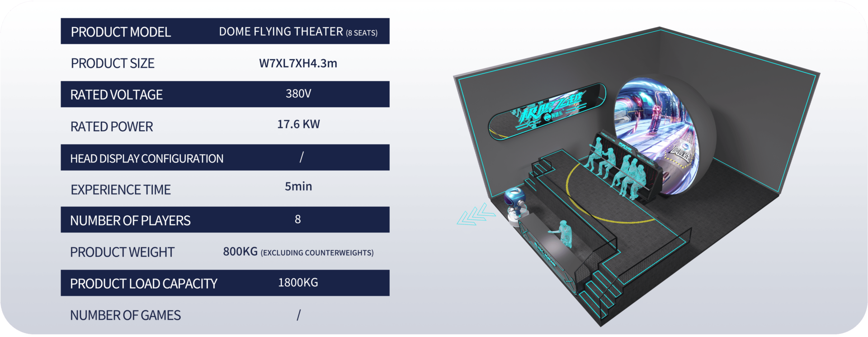Screen dimensions: 868x337
Task: Click the HEAD DISPLAY CONFIGURATION label
Action: click(146, 158)
